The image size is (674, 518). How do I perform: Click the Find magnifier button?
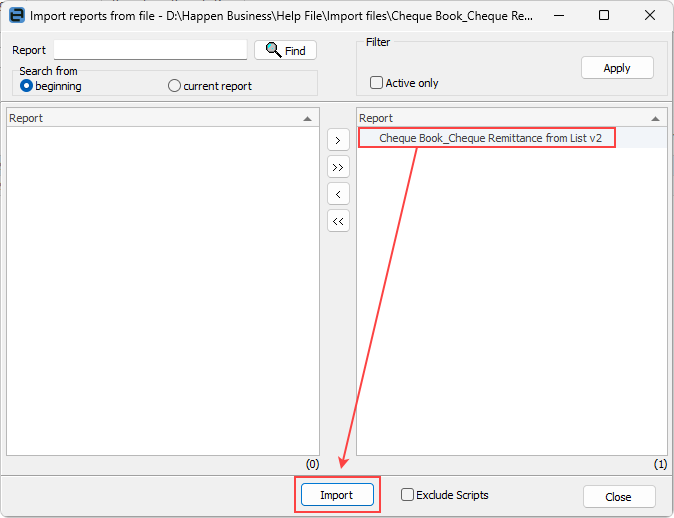285,50
